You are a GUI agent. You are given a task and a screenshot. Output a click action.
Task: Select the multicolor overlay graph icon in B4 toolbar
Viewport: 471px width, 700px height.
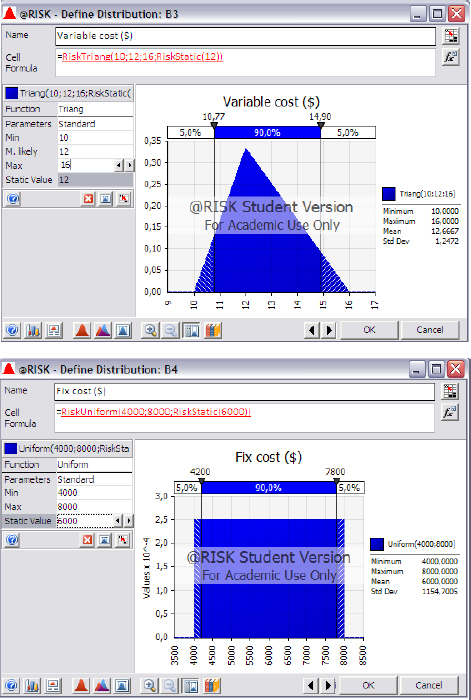click(x=102, y=685)
